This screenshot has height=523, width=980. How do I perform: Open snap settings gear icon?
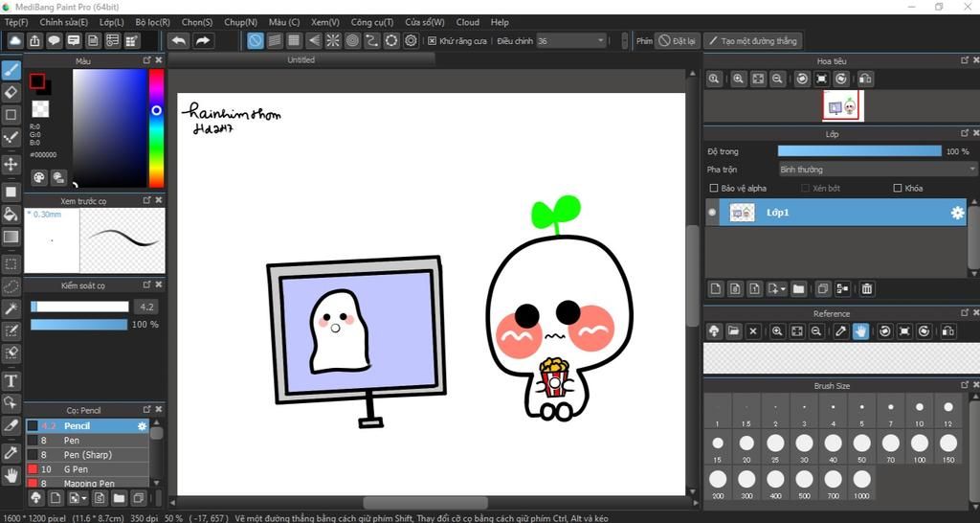[x=411, y=41]
